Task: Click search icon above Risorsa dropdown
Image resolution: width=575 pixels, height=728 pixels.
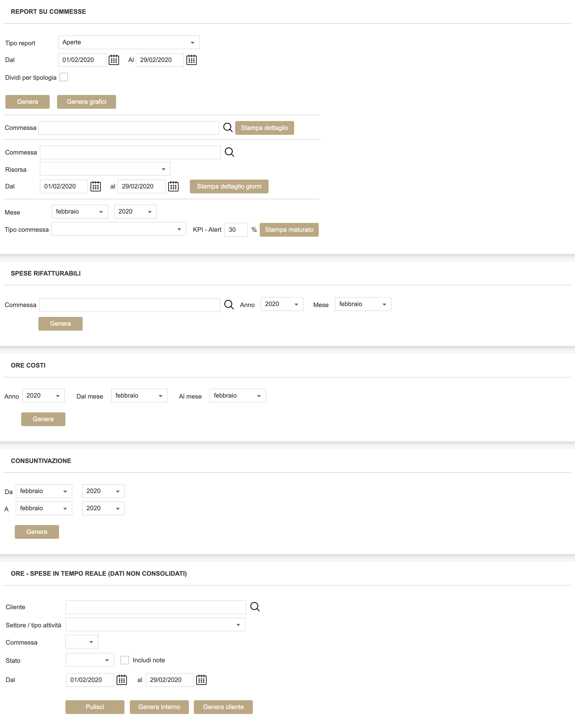Action: pyautogui.click(x=229, y=152)
